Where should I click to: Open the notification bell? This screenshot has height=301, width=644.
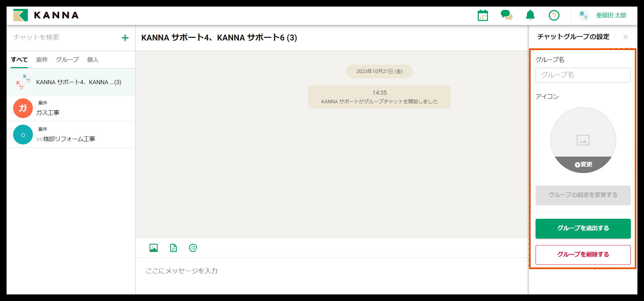pyautogui.click(x=530, y=15)
